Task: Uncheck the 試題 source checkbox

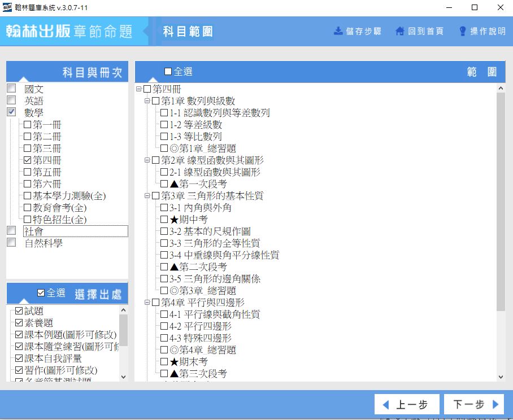Action: click(19, 311)
